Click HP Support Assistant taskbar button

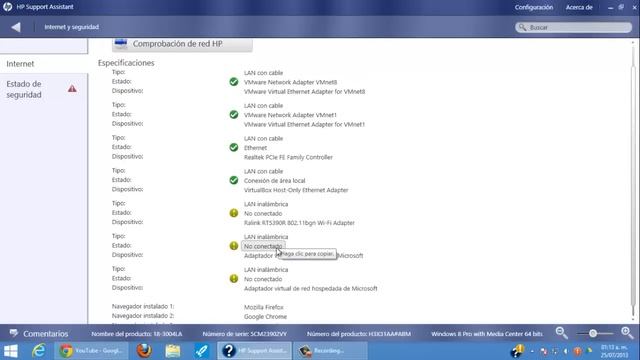pyautogui.click(x=254, y=351)
